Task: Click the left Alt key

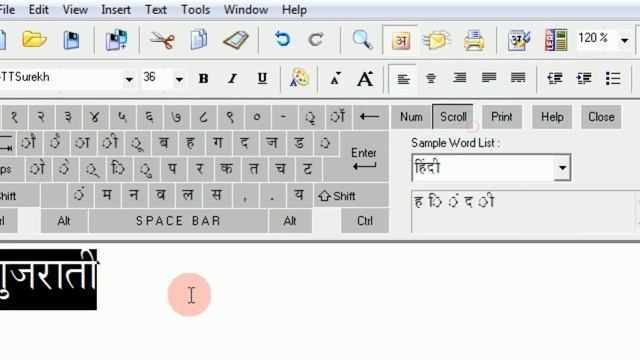Action: (64, 221)
